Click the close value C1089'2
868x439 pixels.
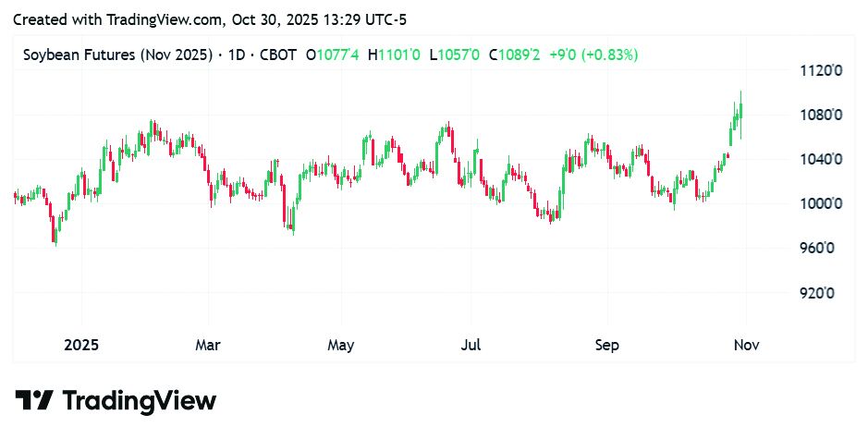pyautogui.click(x=514, y=55)
